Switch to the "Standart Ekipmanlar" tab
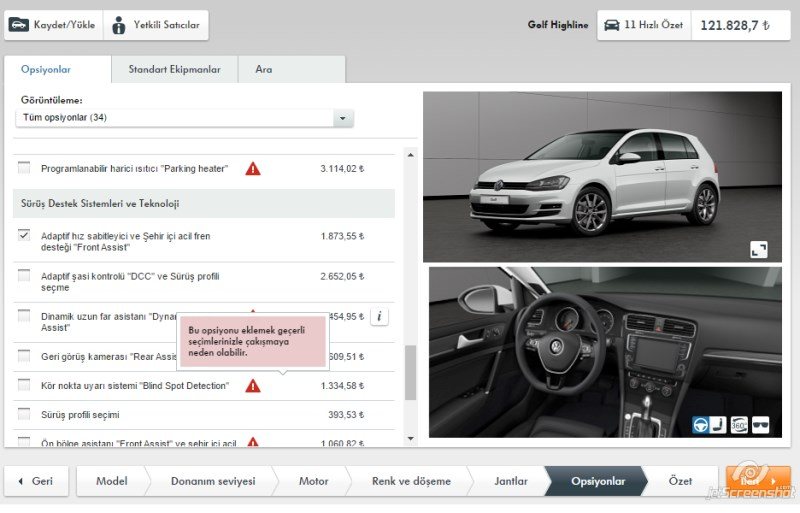The width and height of the screenshot is (800, 513). click(x=172, y=70)
